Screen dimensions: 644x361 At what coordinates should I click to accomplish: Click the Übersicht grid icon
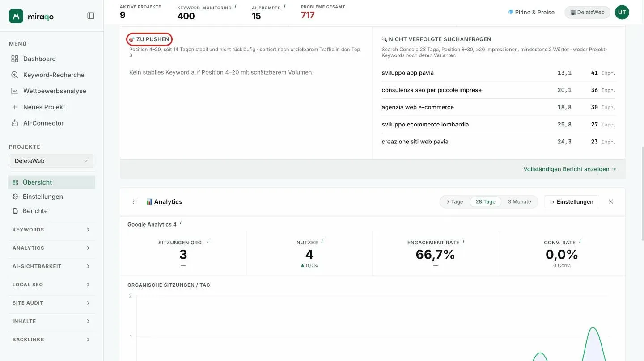[x=15, y=182]
